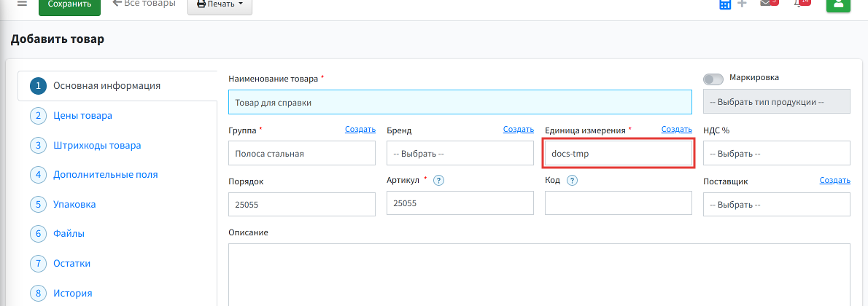Open the green user profile icon
868x306 pixels.
838,4
